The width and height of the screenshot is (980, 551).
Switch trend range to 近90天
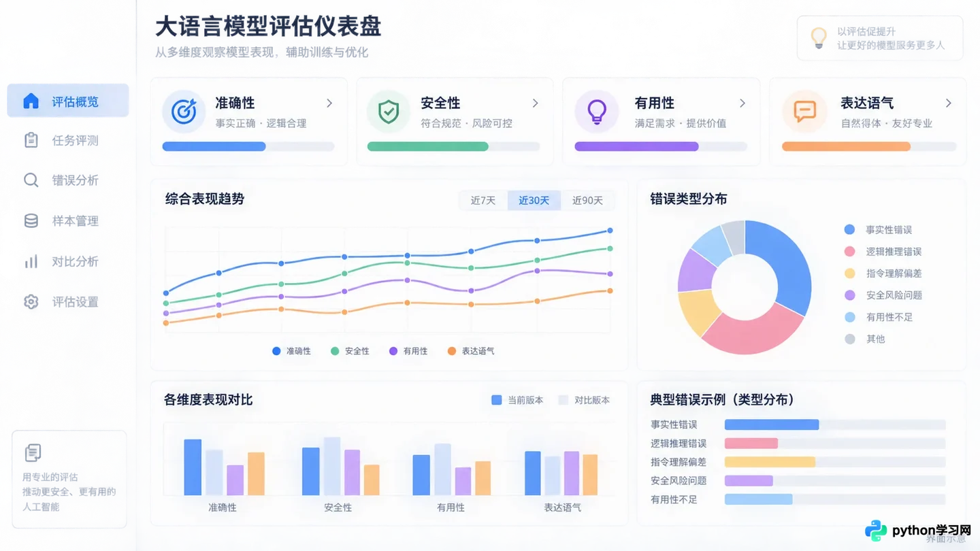coord(587,200)
